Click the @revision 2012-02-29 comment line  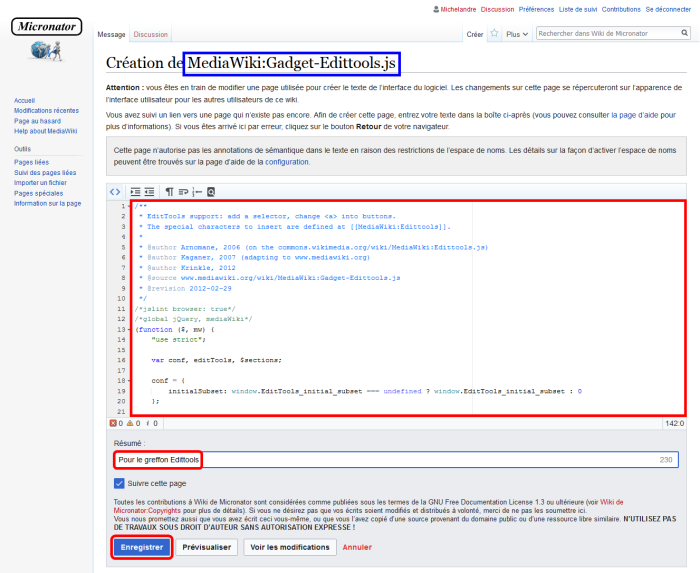tap(185, 288)
